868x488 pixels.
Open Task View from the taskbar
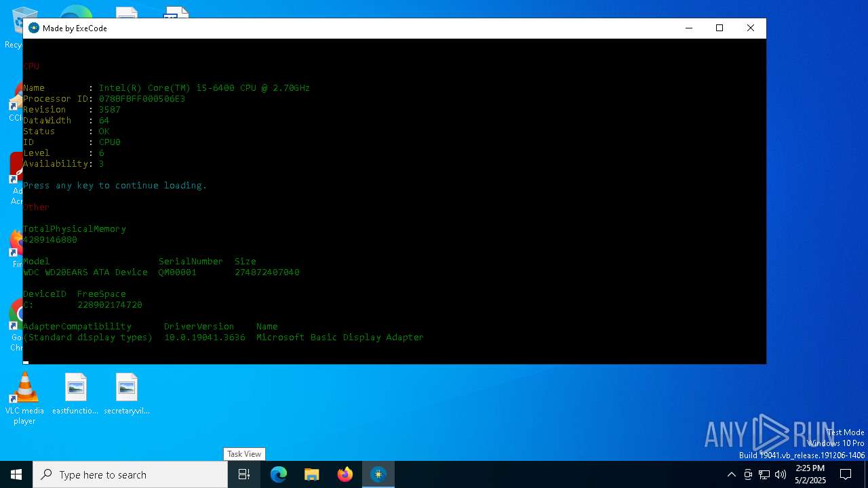pos(244,474)
